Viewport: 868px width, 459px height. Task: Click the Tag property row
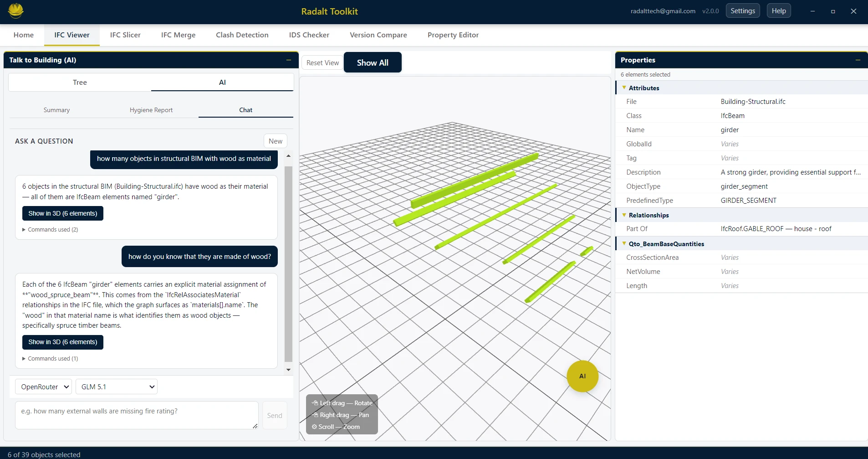741,158
